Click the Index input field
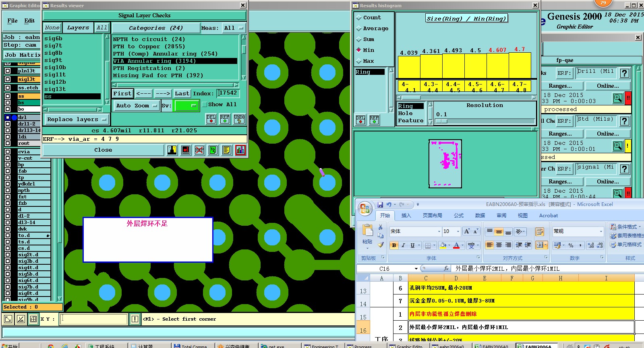The width and height of the screenshot is (644, 348). point(228,93)
